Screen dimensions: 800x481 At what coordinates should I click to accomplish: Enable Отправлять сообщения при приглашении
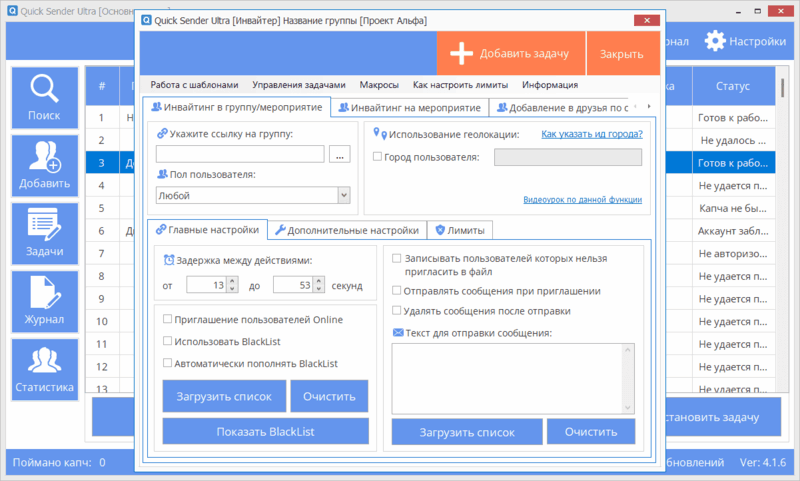click(x=396, y=290)
